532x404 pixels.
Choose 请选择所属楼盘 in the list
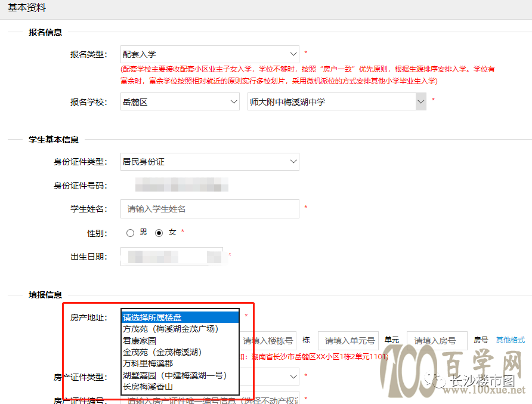[x=180, y=317]
